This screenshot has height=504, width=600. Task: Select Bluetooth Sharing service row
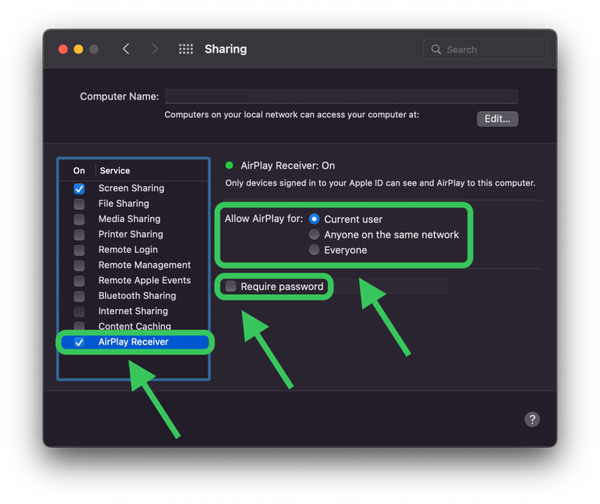(x=137, y=296)
